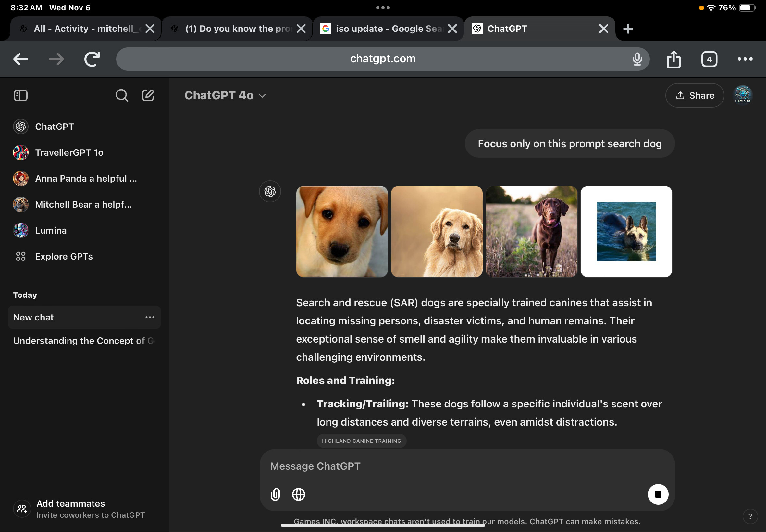Viewport: 766px width, 532px height.
Task: Toggle the web search globe icon
Action: [299, 494]
